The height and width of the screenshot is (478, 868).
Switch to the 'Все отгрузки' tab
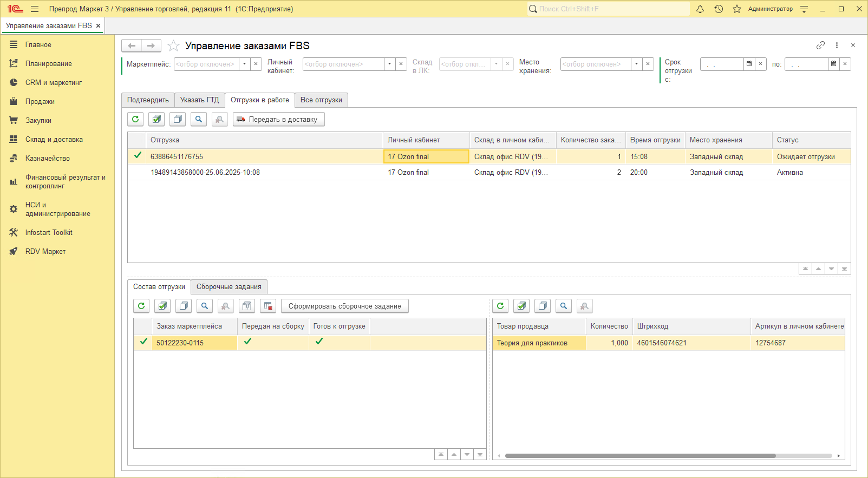click(321, 100)
